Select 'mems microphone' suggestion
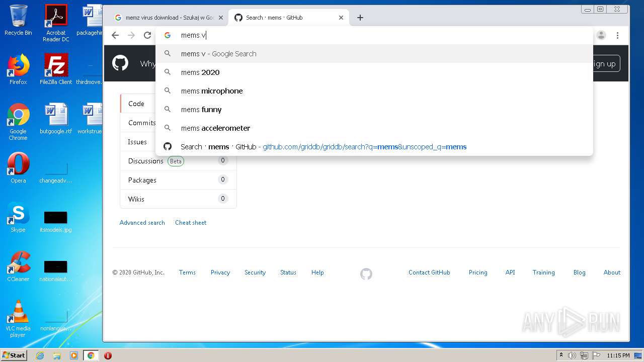The image size is (644, 362). coord(374,91)
